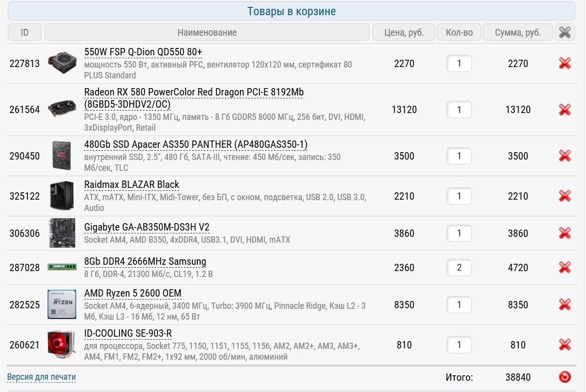Remove ID-COOLING SE-903-R cooler from cart

pos(564,345)
